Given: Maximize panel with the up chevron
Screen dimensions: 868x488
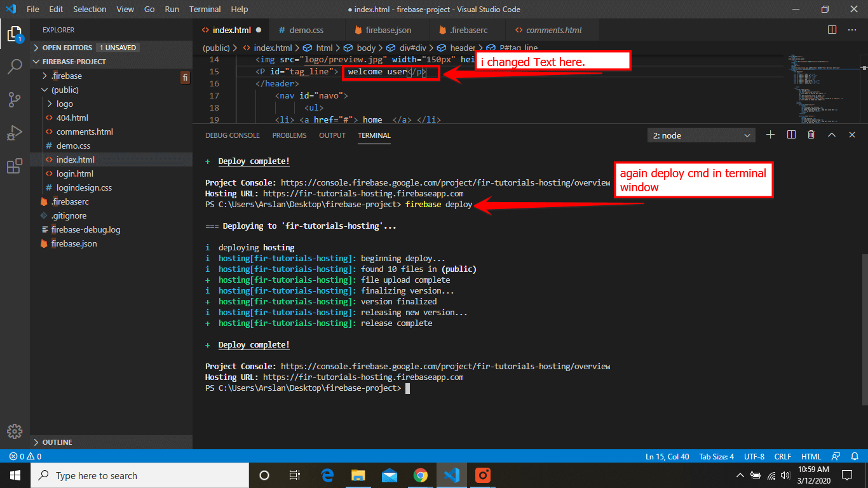Looking at the screenshot, I should pyautogui.click(x=831, y=135).
